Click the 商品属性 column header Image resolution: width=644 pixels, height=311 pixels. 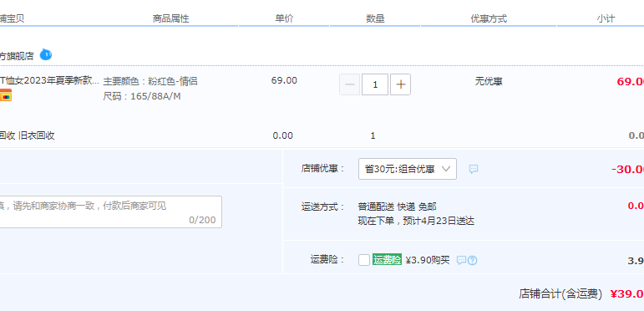(x=171, y=18)
